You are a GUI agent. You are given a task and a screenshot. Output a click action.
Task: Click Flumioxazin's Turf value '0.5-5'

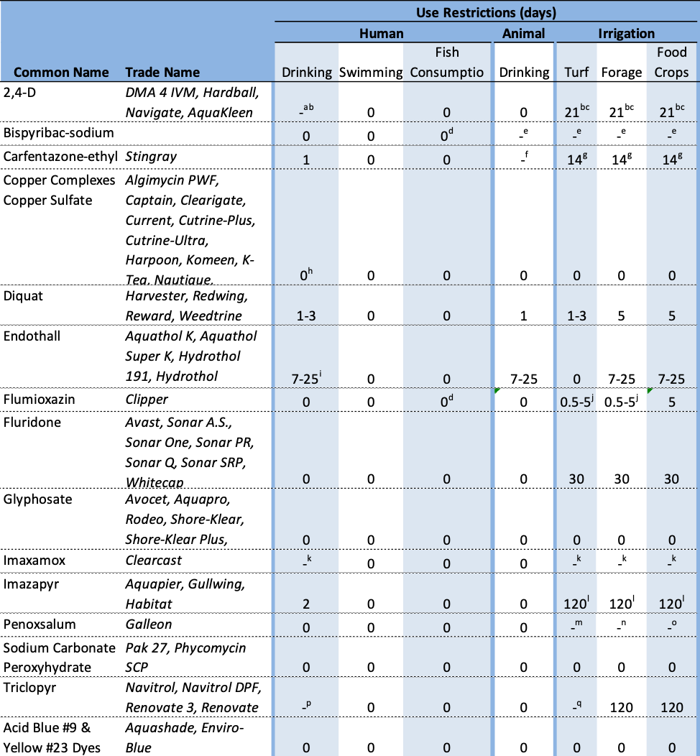point(576,401)
